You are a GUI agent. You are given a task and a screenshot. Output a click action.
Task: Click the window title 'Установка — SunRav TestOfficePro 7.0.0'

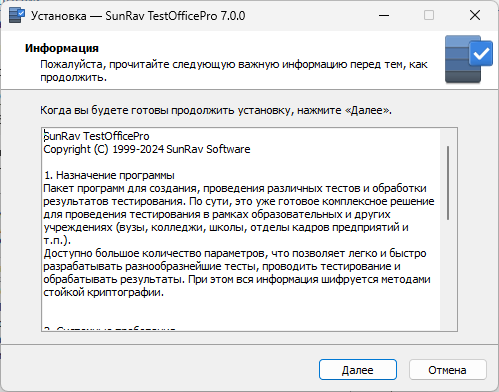pos(138,16)
